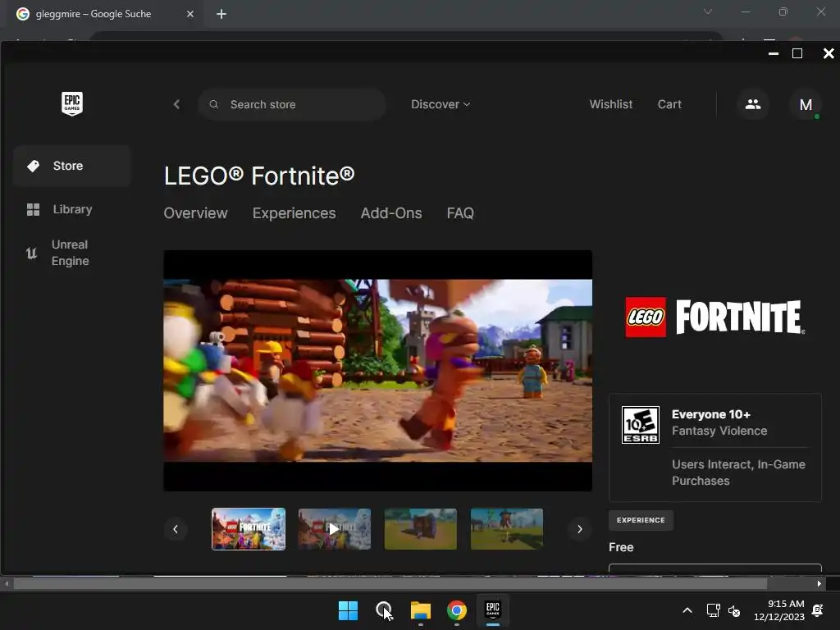Maximize the Epic Games Launcher window
This screenshot has height=630, width=840.
(x=797, y=53)
